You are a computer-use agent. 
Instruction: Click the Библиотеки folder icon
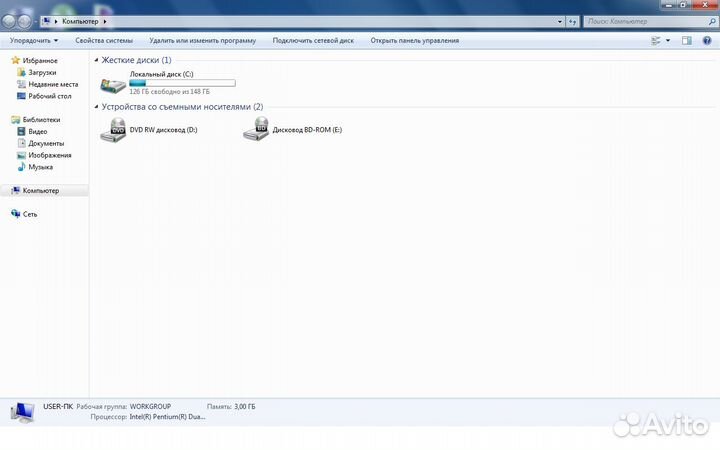tap(16, 119)
